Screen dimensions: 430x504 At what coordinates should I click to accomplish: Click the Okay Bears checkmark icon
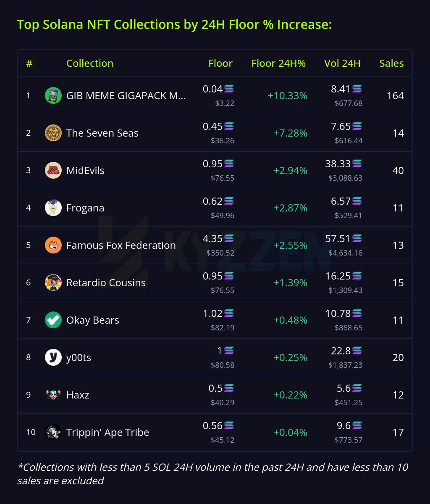pyautogui.click(x=53, y=320)
